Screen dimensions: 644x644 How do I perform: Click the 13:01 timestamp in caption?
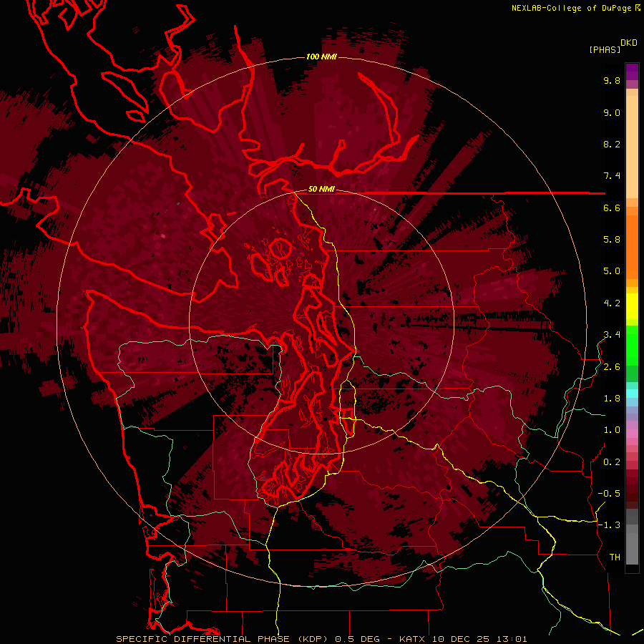512,639
